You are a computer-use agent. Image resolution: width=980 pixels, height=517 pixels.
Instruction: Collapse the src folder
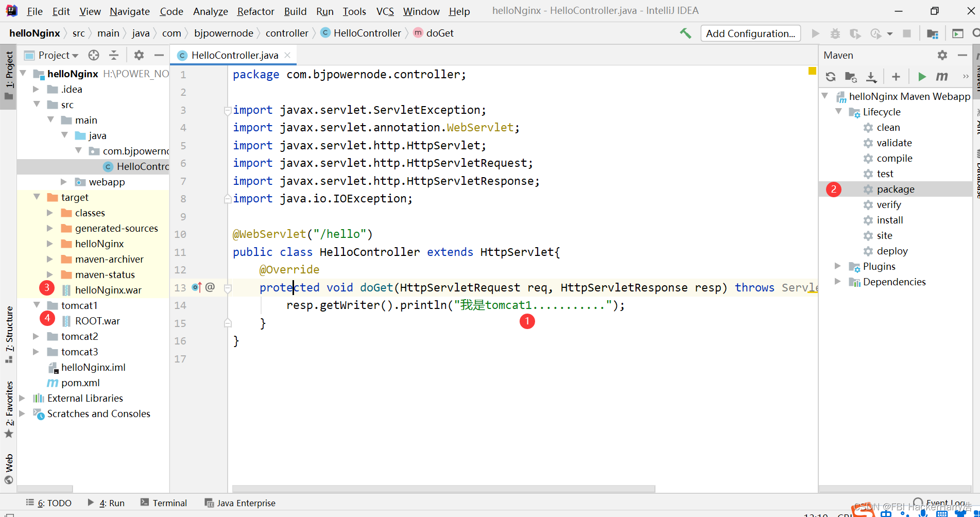click(37, 104)
